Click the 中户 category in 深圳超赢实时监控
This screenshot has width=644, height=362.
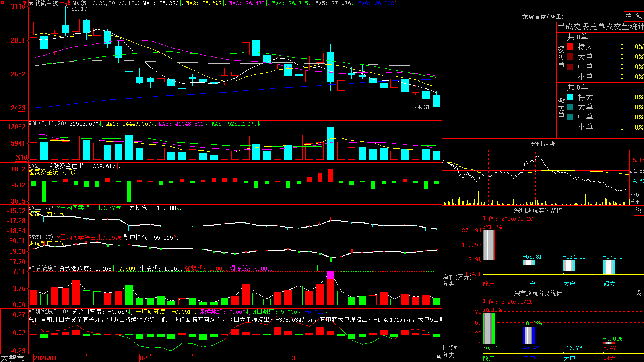tap(529, 284)
